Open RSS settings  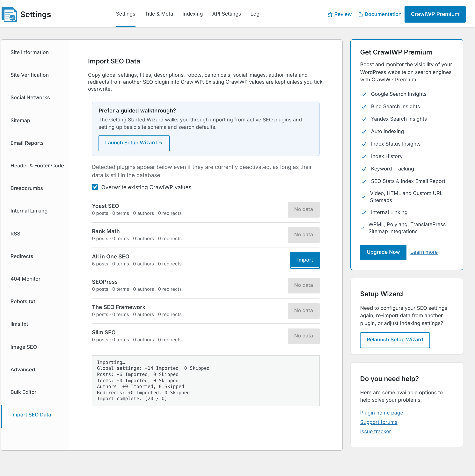tap(15, 234)
